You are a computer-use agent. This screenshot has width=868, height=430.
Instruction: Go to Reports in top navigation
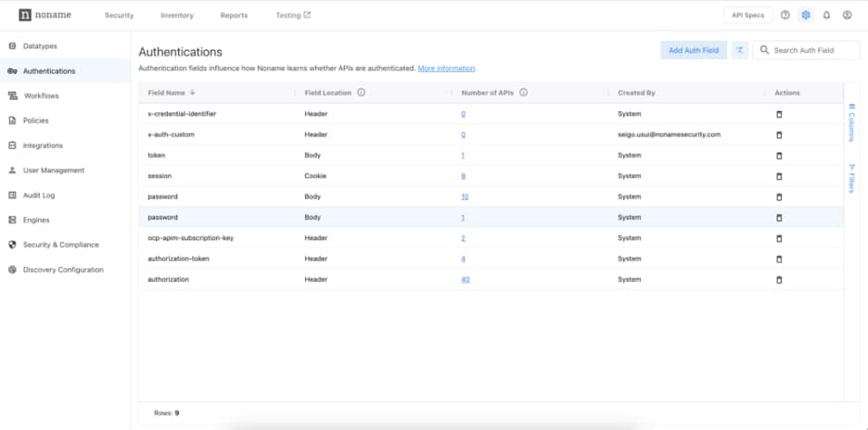pos(234,16)
